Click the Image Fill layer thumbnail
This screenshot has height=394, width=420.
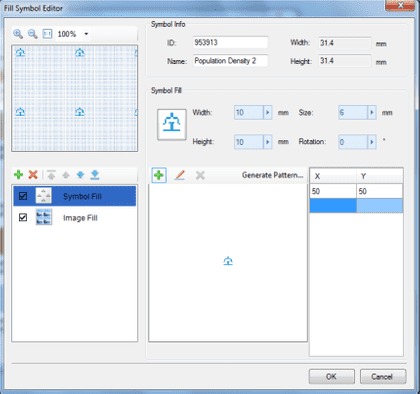click(x=44, y=217)
